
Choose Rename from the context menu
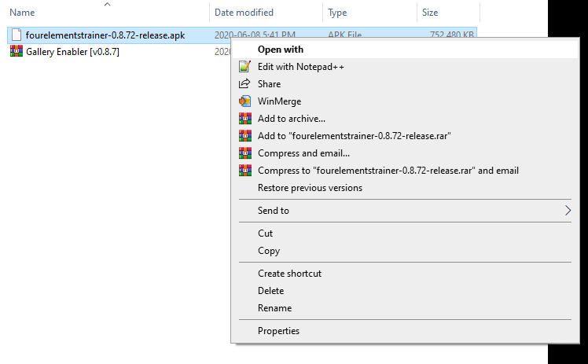(x=274, y=308)
